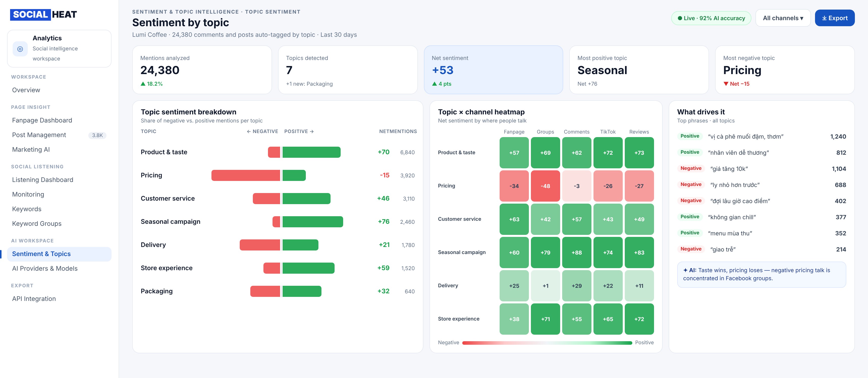
Task: Open Marketing AI page
Action: click(59, 150)
